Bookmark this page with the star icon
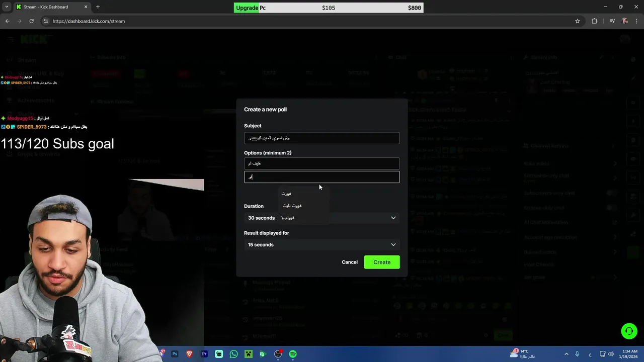The height and width of the screenshot is (362, 644). [578, 21]
